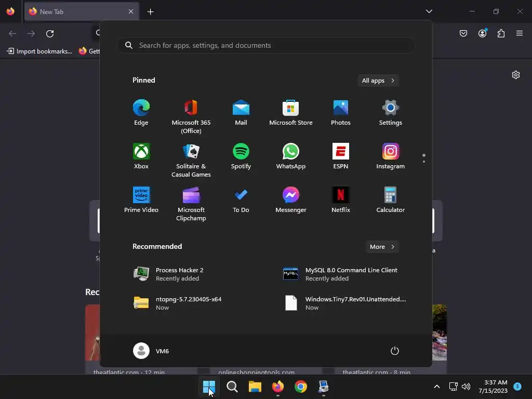Open the notification center badge

point(517,386)
